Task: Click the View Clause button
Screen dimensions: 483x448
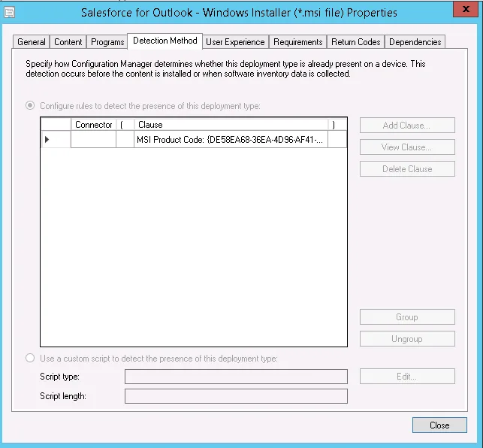Action: pos(407,147)
